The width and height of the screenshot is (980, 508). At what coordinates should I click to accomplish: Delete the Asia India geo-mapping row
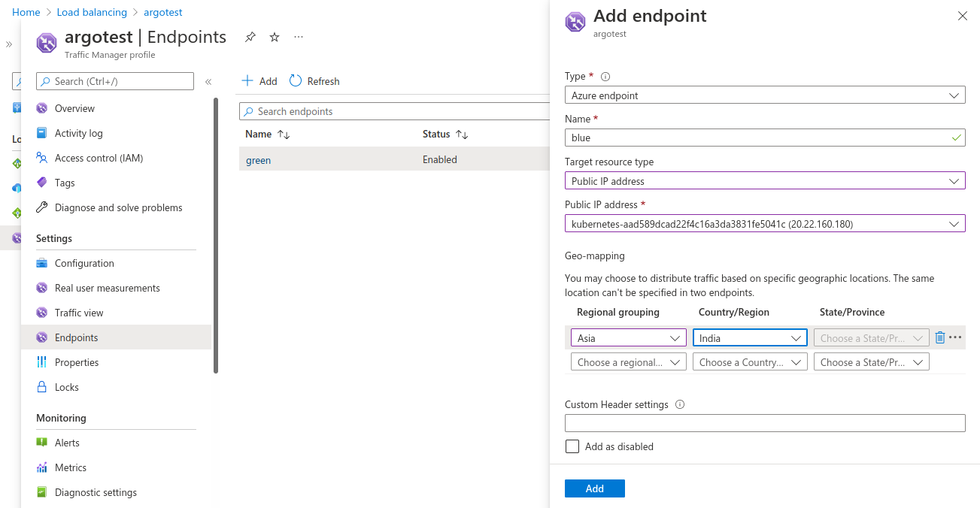[940, 337]
